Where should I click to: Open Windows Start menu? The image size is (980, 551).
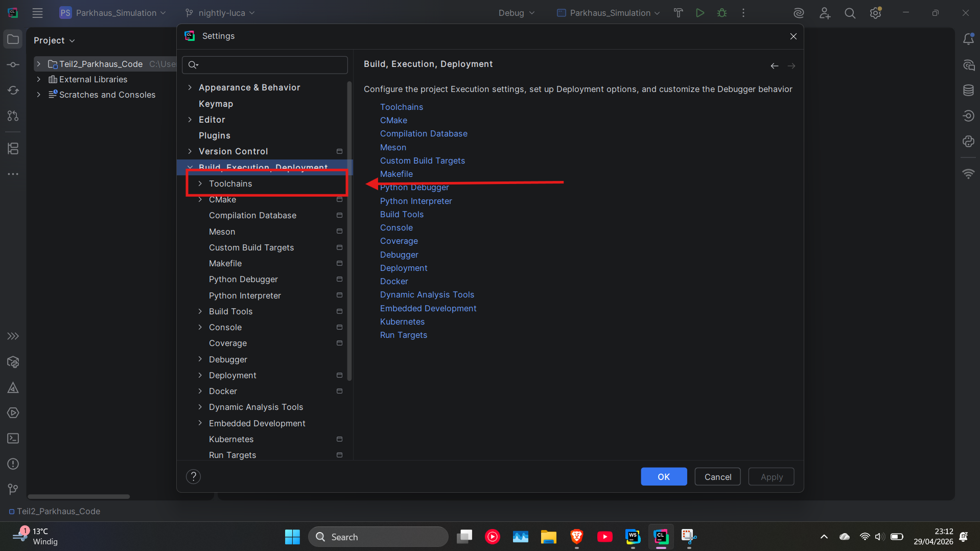pos(292,537)
